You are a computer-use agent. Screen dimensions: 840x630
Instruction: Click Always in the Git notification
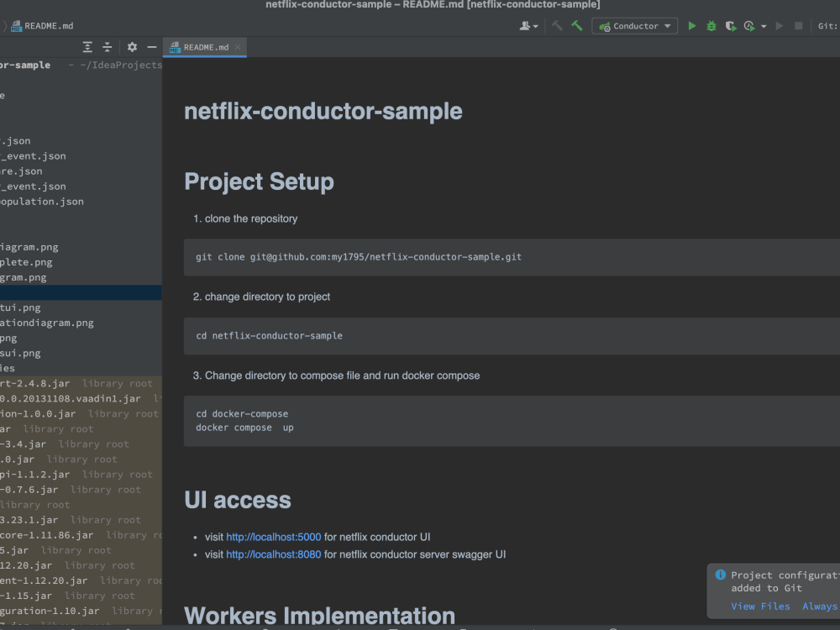820,606
